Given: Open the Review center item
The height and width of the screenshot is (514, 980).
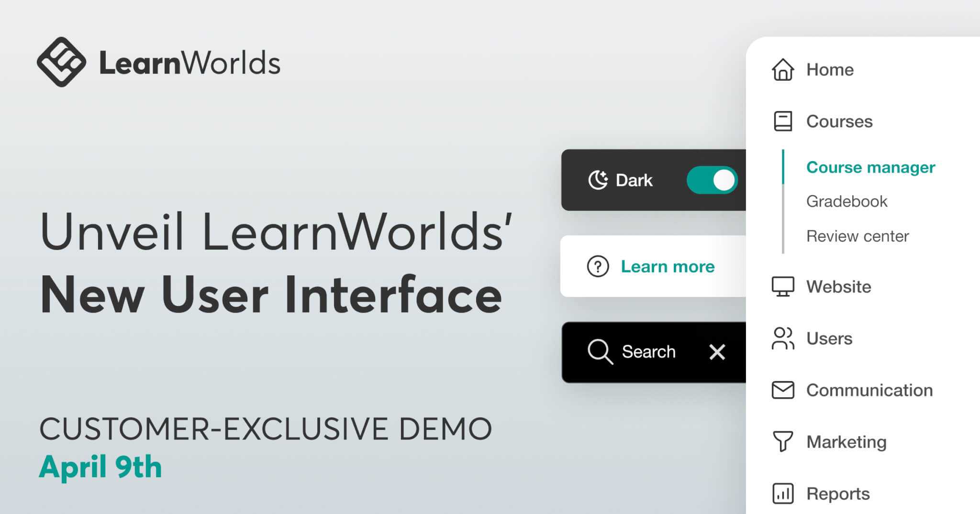Looking at the screenshot, I should click(857, 235).
